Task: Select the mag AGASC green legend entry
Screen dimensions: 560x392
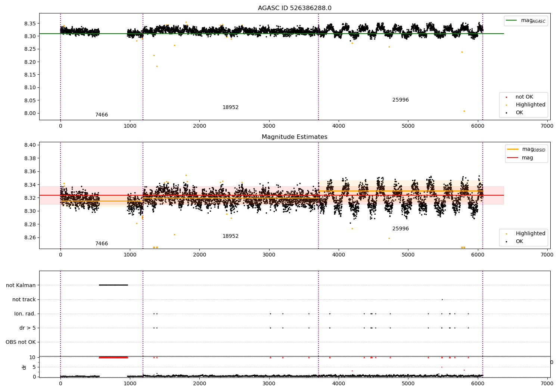Action: click(x=526, y=21)
